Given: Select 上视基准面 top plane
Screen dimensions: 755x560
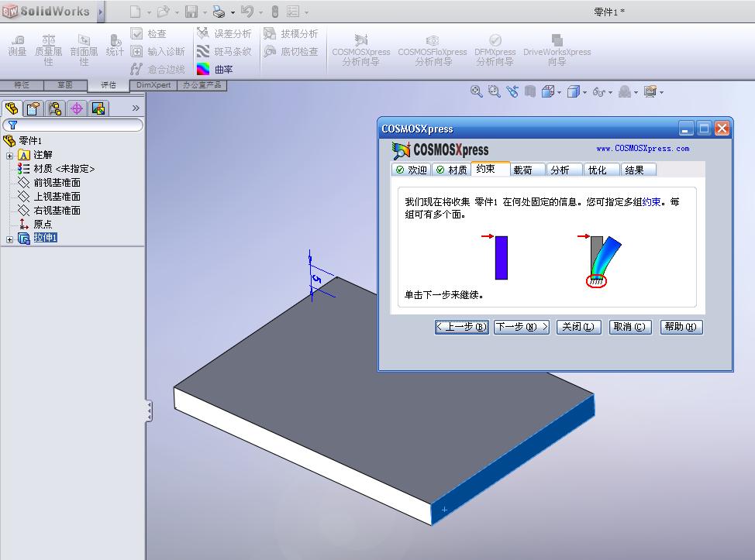Looking at the screenshot, I should (x=49, y=197).
